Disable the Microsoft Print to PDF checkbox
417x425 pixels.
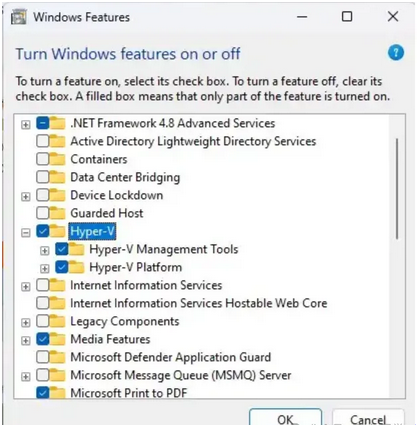click(43, 393)
